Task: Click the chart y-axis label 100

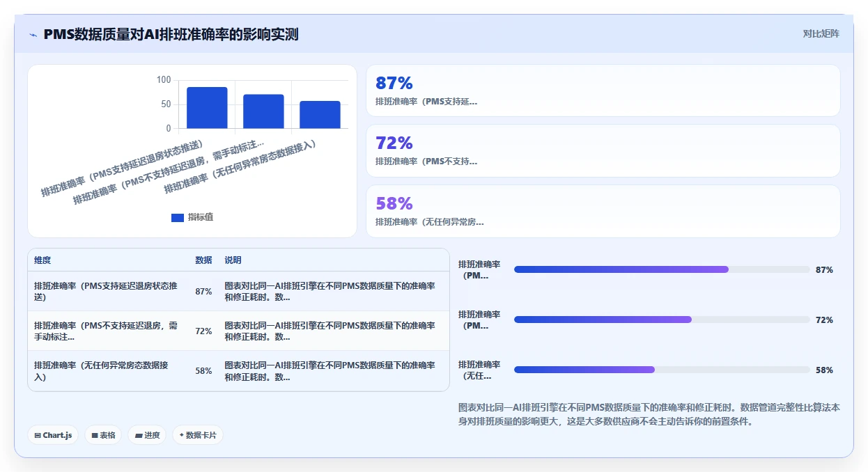Action: click(163, 80)
